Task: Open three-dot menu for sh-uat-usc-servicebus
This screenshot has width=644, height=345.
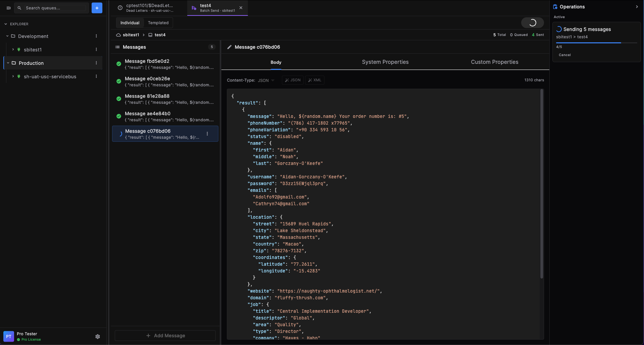Action: tap(96, 76)
